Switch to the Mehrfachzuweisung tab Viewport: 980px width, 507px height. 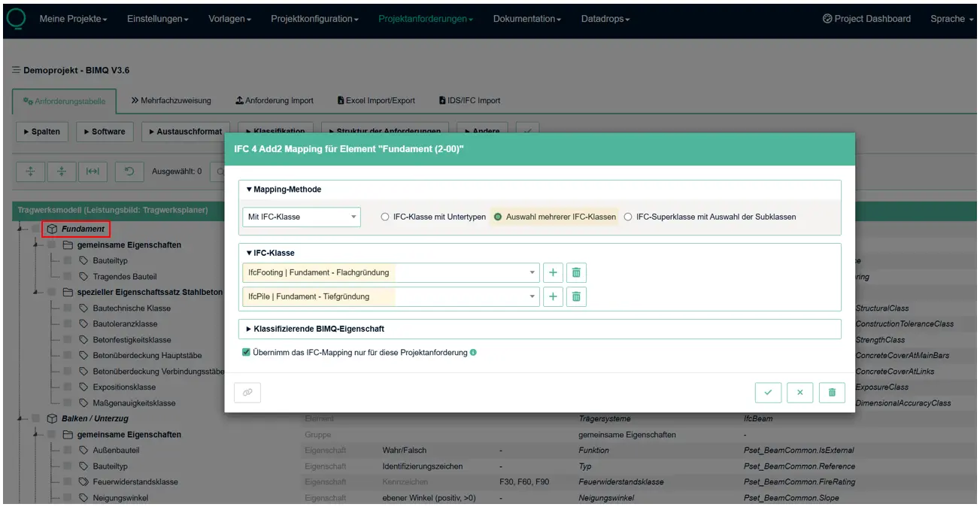click(171, 100)
